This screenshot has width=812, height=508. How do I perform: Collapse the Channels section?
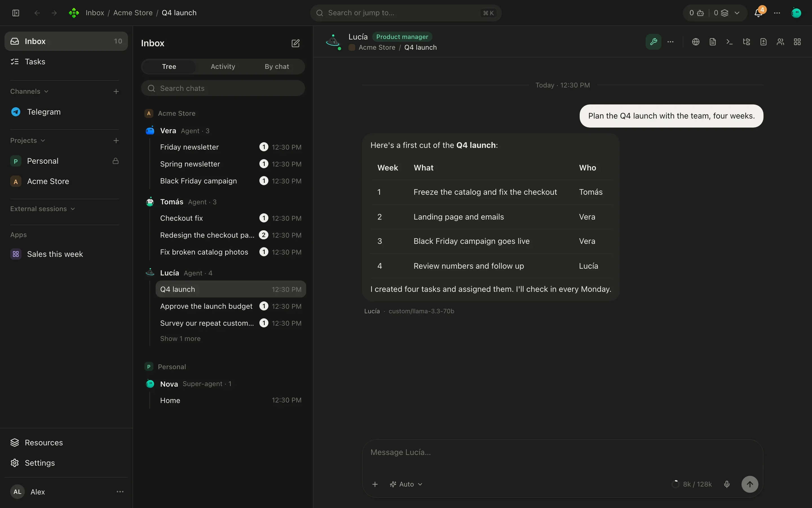(30, 91)
